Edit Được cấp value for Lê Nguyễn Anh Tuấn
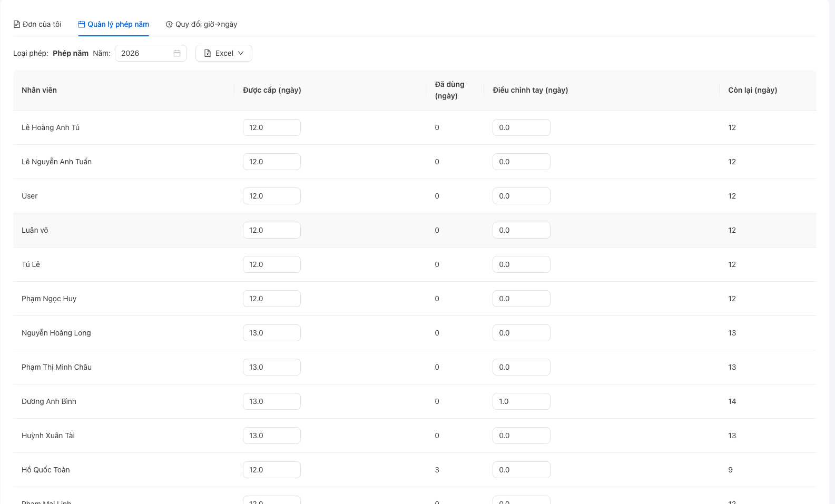The image size is (835, 504). 272,162
